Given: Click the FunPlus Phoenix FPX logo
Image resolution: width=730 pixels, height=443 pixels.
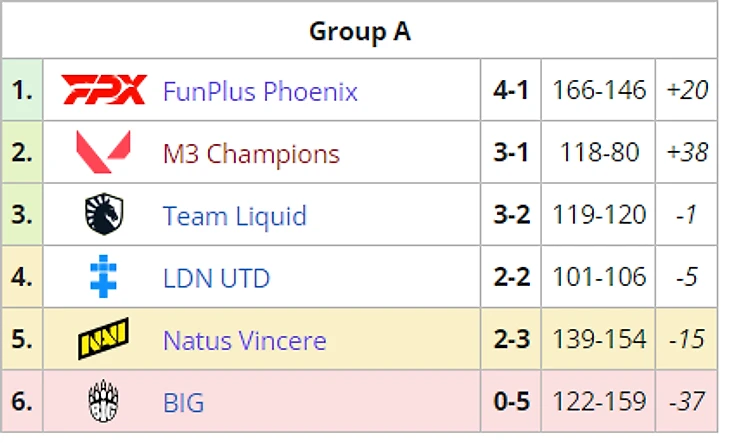Looking at the screenshot, I should (103, 91).
